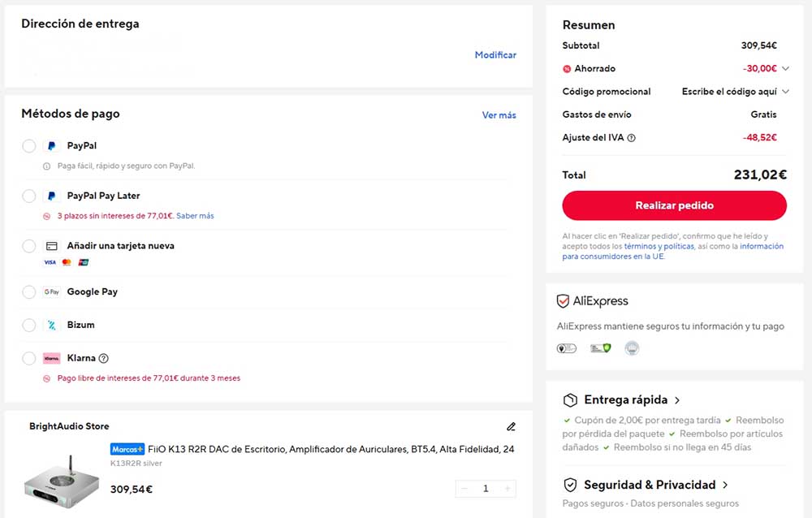Click 'Escribe el código aquí' promo field
812x518 pixels.
click(x=729, y=92)
